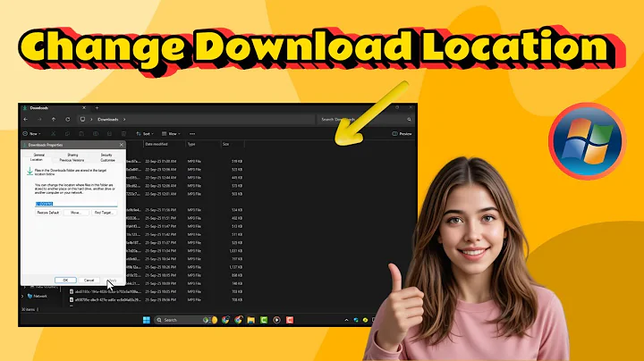Viewport: 644px width, 361px height.
Task: Show hidden system tray icons
Action: click(x=346, y=320)
